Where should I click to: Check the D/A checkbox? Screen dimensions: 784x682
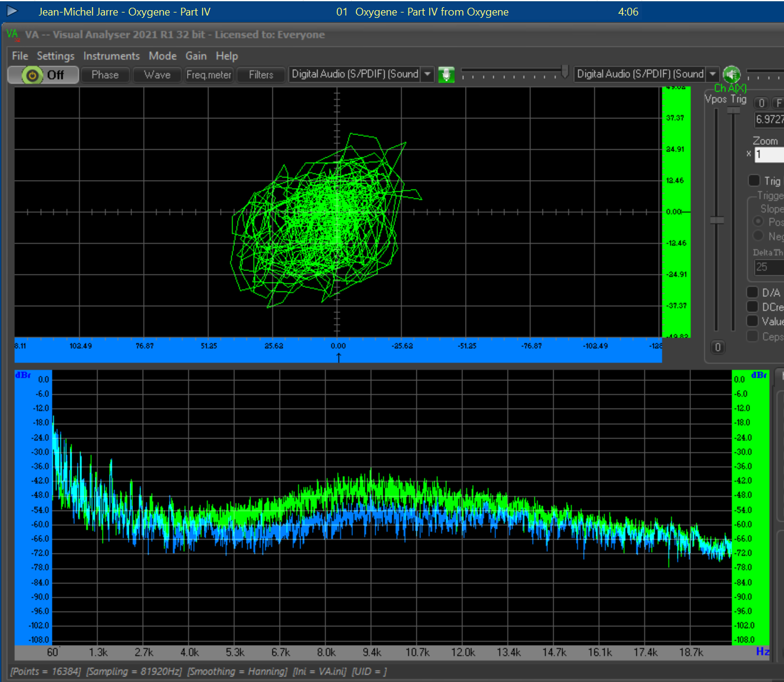(752, 292)
